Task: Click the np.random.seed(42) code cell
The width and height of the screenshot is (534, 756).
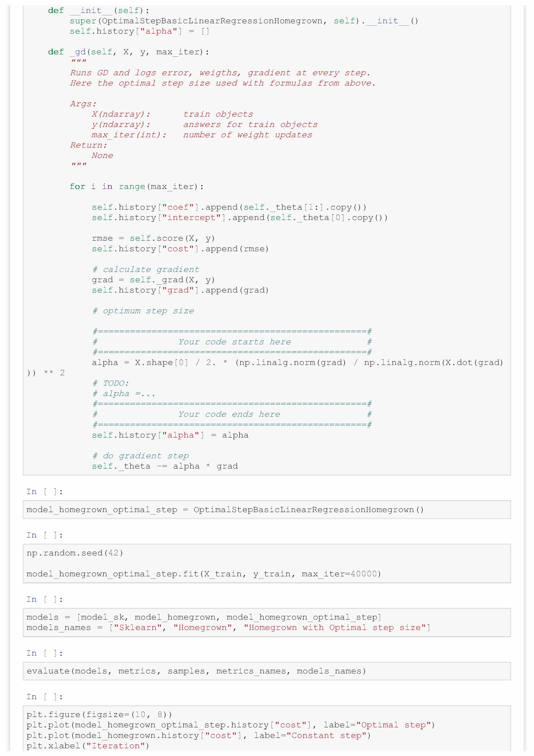Action: pos(75,553)
